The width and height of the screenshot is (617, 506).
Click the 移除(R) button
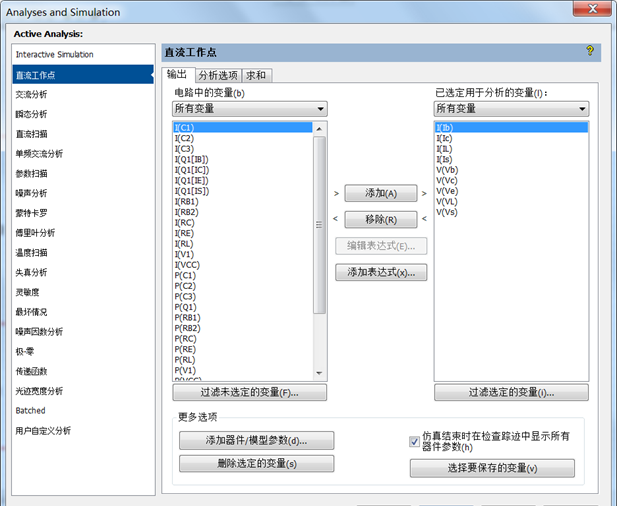(380, 220)
